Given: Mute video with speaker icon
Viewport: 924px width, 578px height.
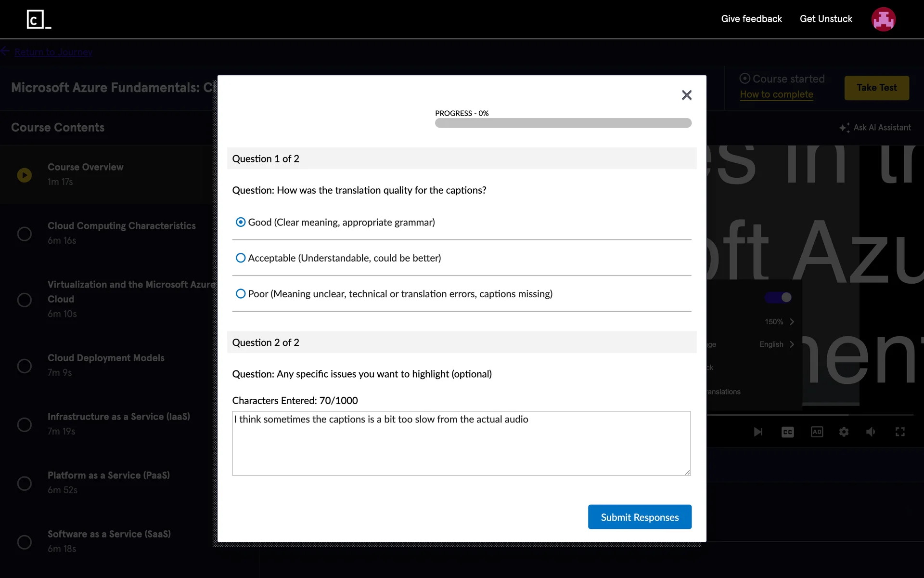Looking at the screenshot, I should tap(871, 432).
